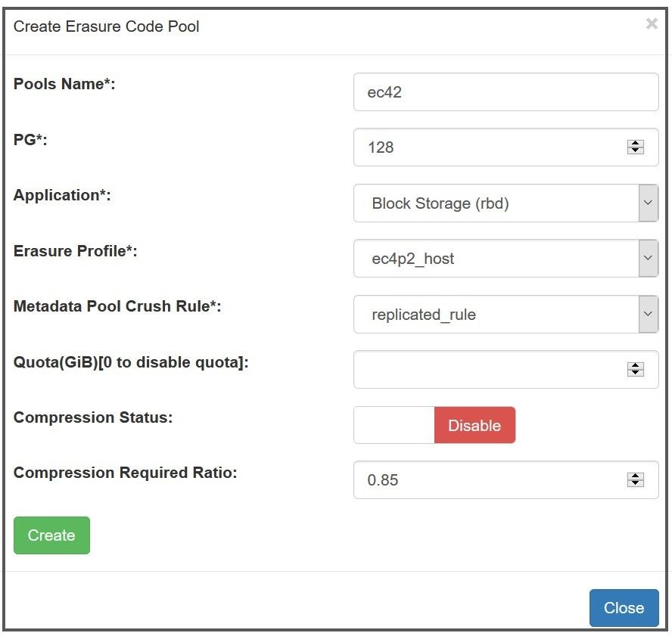Click the Create button

click(51, 535)
